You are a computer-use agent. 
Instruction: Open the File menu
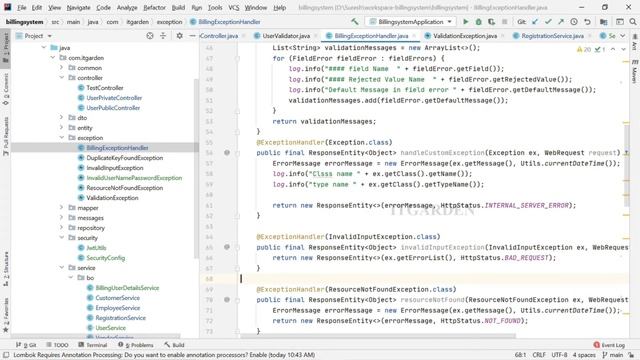22,7
